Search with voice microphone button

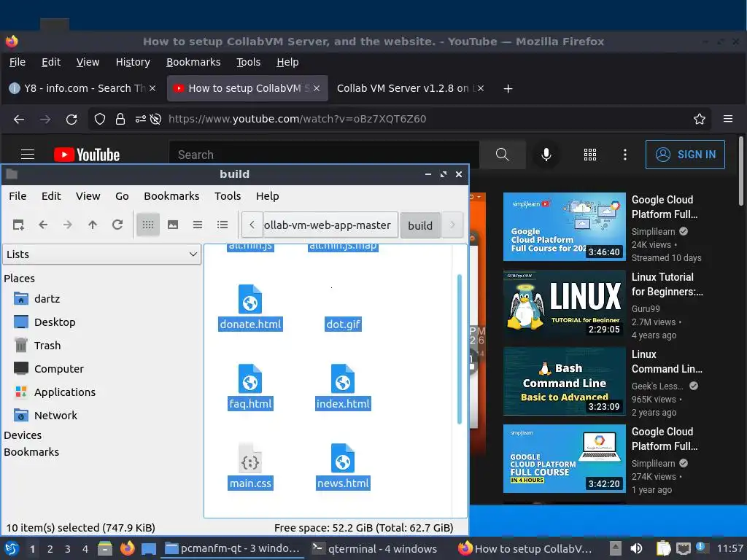pyautogui.click(x=546, y=155)
